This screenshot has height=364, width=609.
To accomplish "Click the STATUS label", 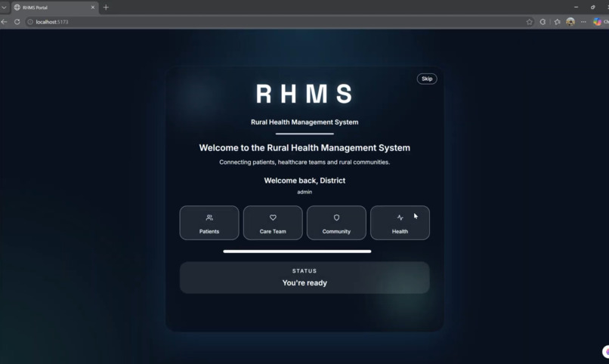I will (x=304, y=271).
